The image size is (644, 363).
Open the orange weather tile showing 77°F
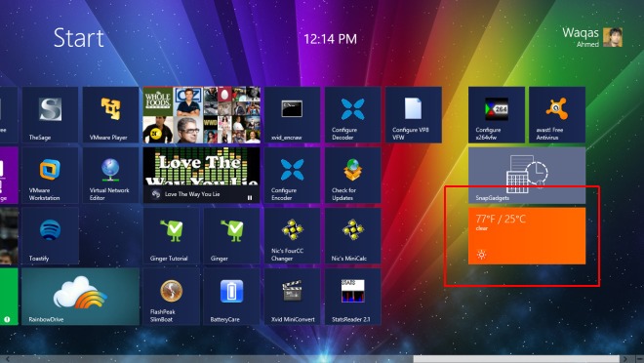527,236
